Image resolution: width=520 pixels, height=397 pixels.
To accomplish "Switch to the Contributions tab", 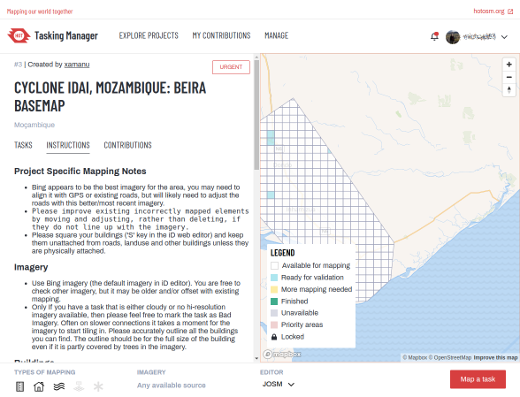I will (x=127, y=145).
